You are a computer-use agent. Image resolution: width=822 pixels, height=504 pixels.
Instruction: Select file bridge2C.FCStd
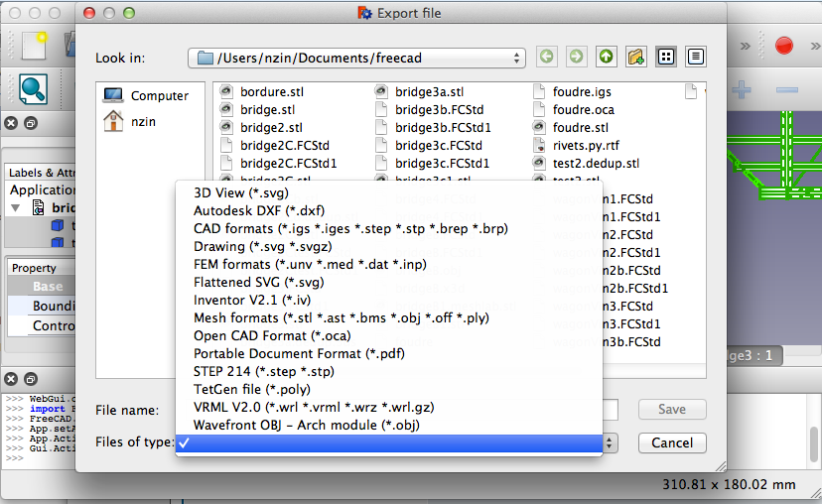point(275,145)
